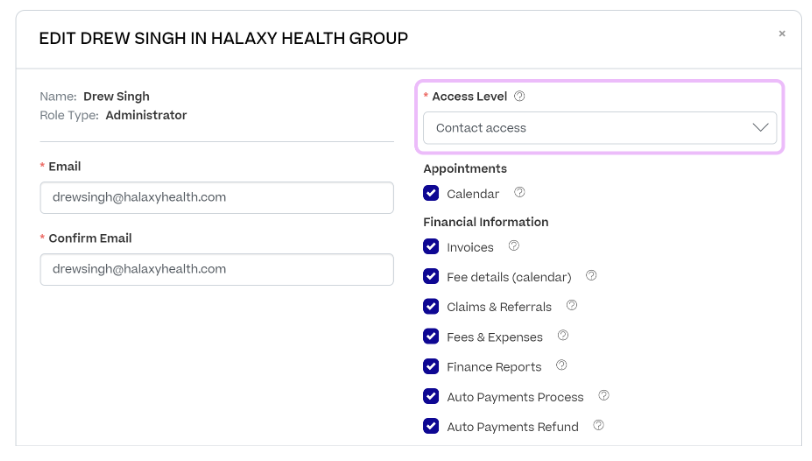The width and height of the screenshot is (812, 461).
Task: Click help icon beside Auto Payments Process
Action: (x=604, y=396)
